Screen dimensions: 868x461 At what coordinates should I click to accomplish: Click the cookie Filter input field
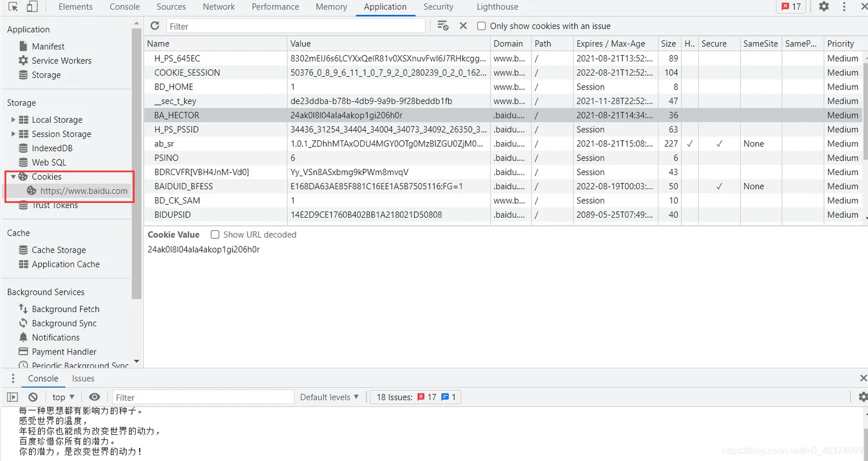[296, 26]
